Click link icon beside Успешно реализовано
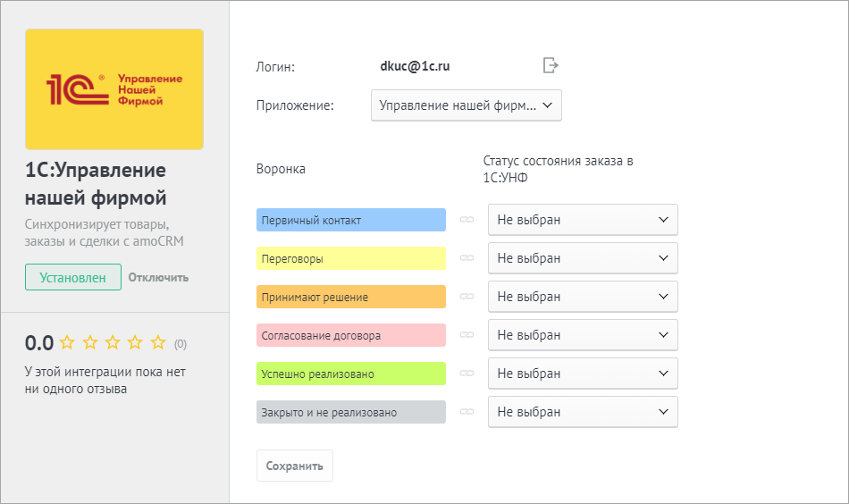Image resolution: width=849 pixels, height=504 pixels. 467,374
